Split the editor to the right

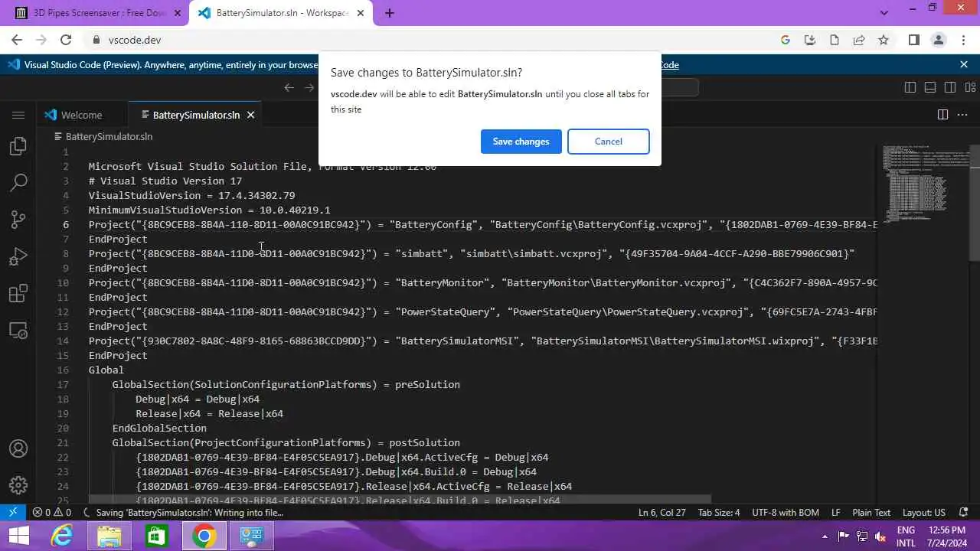point(942,115)
